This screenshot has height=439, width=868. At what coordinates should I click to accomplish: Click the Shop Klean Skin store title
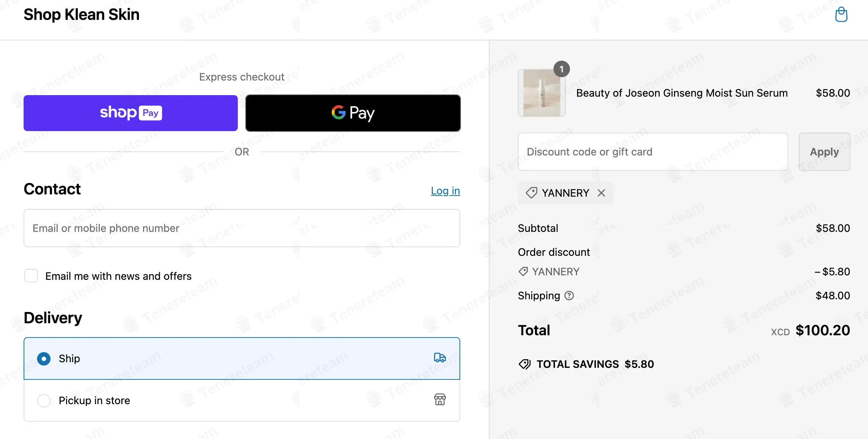coord(81,15)
